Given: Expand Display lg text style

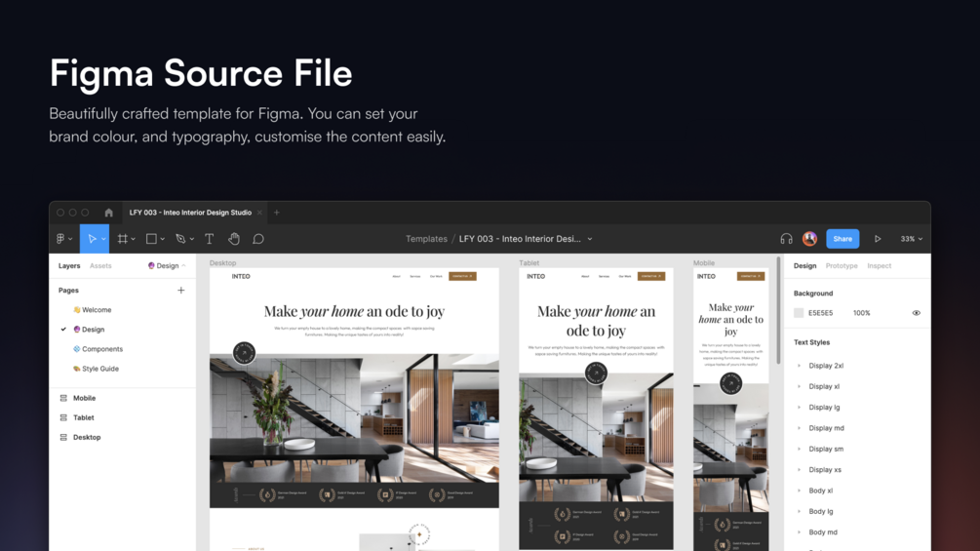Looking at the screenshot, I should coord(799,408).
